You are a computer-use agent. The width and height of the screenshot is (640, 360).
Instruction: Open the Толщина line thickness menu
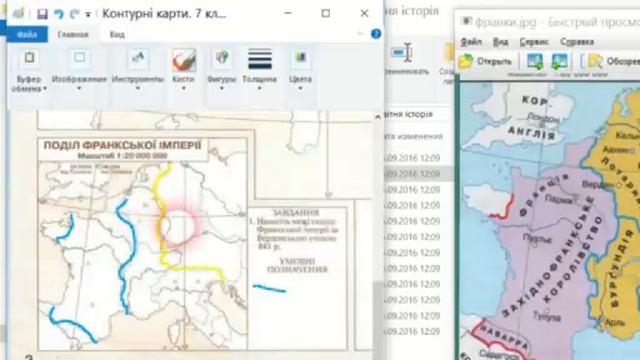tap(260, 69)
